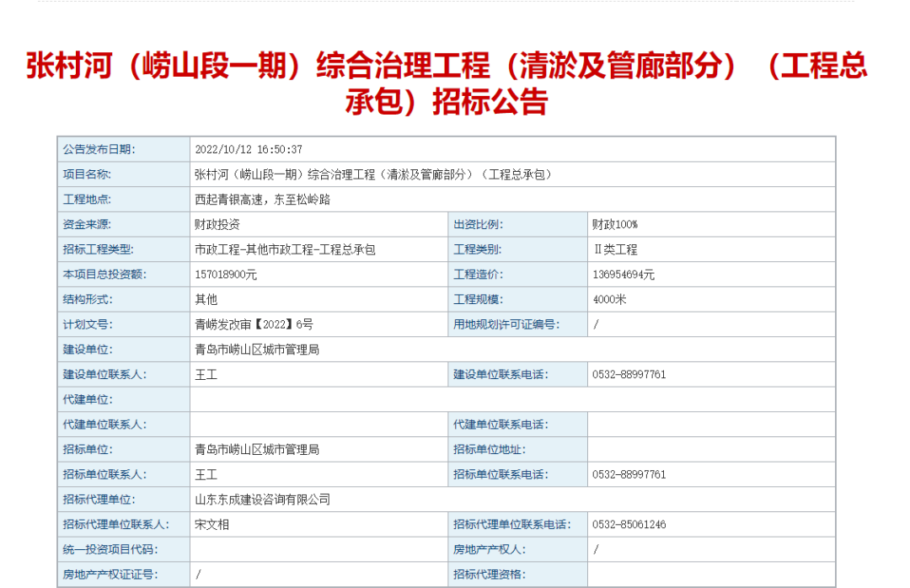The width and height of the screenshot is (910, 588).
Task: Select the text 西起青银高速，东至松岭路
Action: (262, 200)
